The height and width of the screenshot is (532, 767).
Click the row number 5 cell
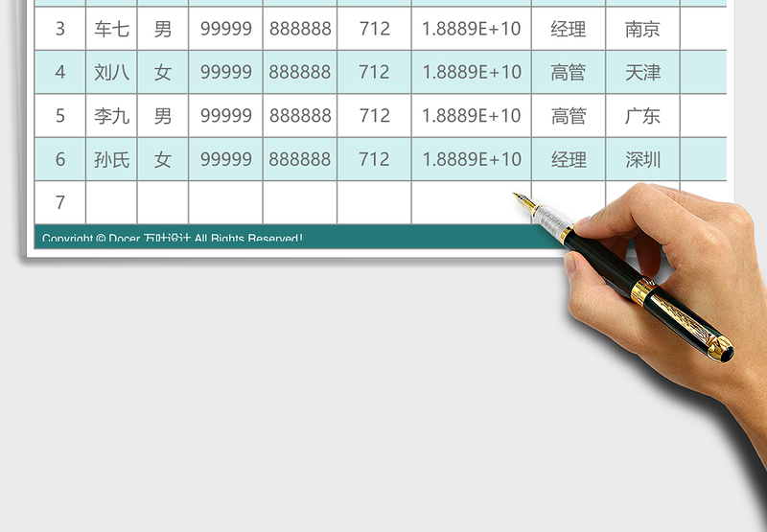(x=60, y=116)
